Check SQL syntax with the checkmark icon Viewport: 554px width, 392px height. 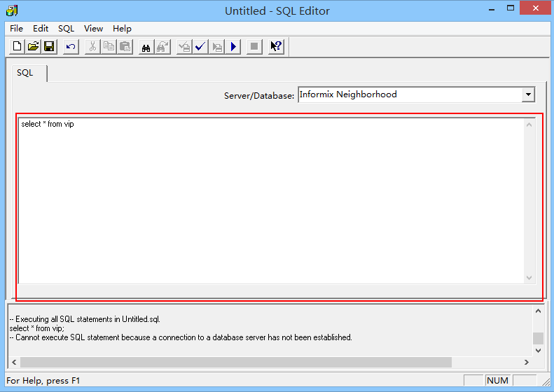pyautogui.click(x=200, y=47)
